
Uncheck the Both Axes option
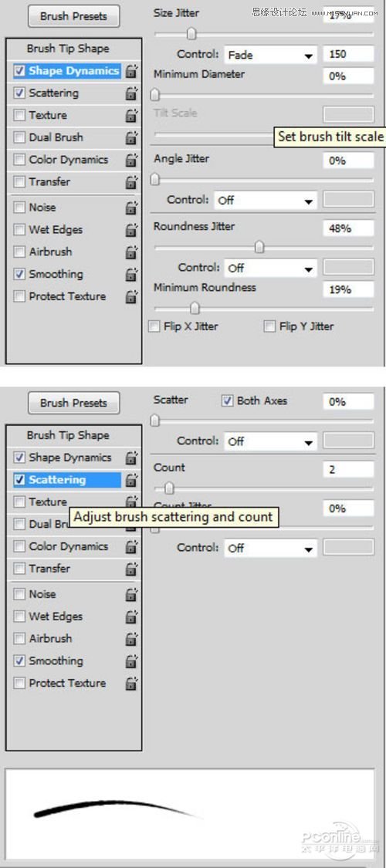click(x=227, y=400)
